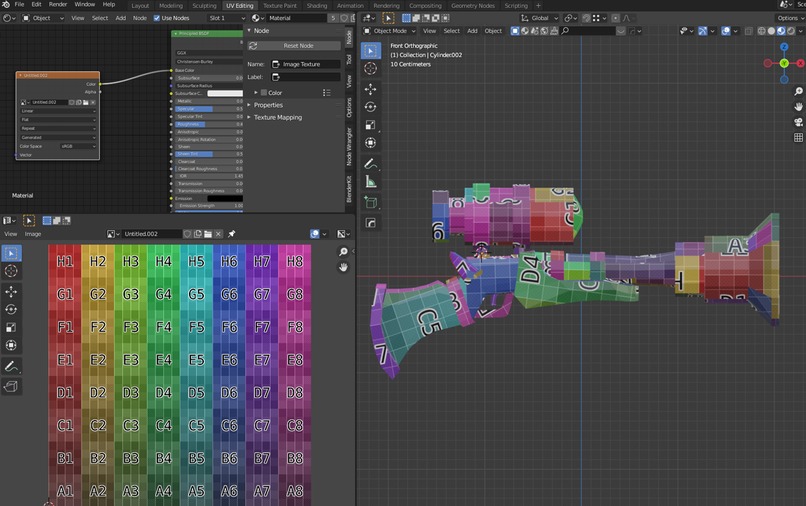Switch to solid viewport shading

click(771, 31)
